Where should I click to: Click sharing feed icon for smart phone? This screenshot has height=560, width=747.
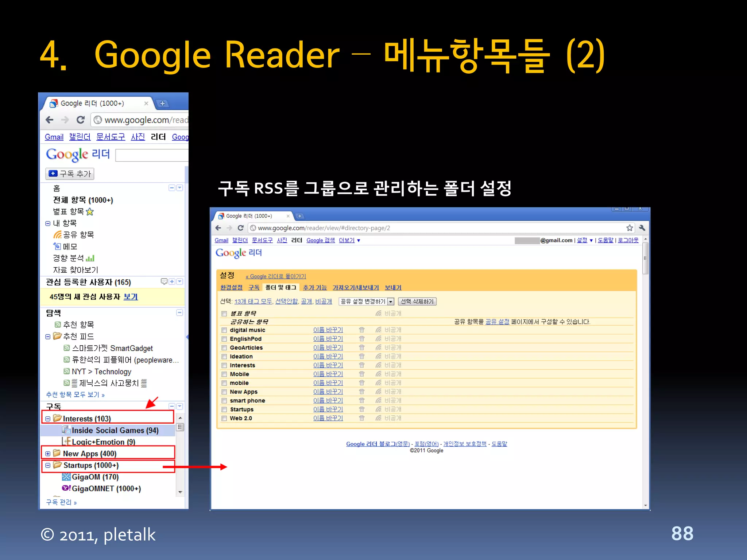[x=379, y=400]
